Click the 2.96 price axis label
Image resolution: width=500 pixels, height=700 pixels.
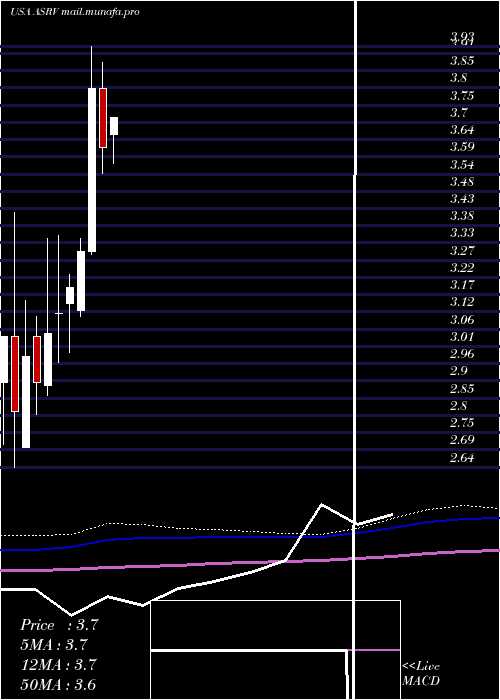click(462, 354)
